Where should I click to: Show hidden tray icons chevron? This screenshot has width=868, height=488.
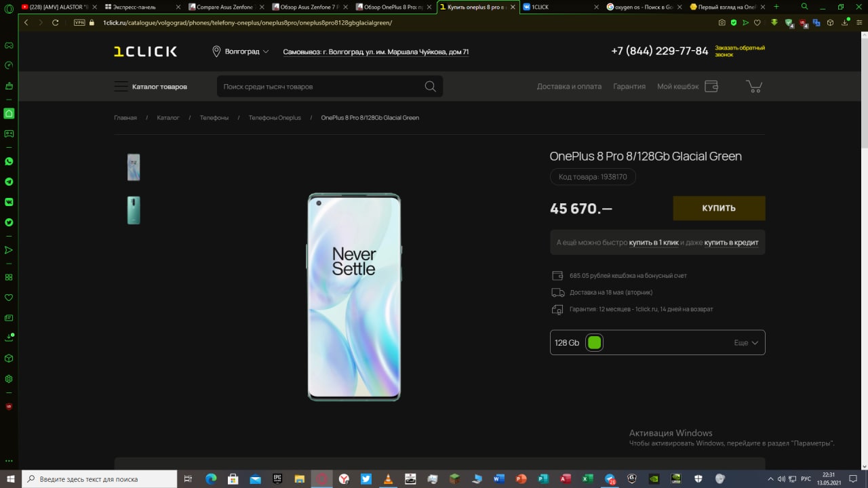772,479
